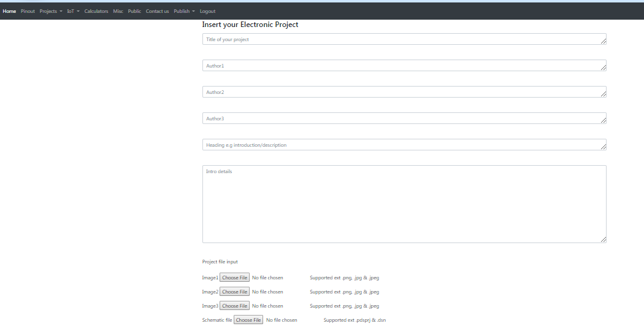The width and height of the screenshot is (644, 326).
Task: Click into the Author3 text field
Action: point(404,118)
